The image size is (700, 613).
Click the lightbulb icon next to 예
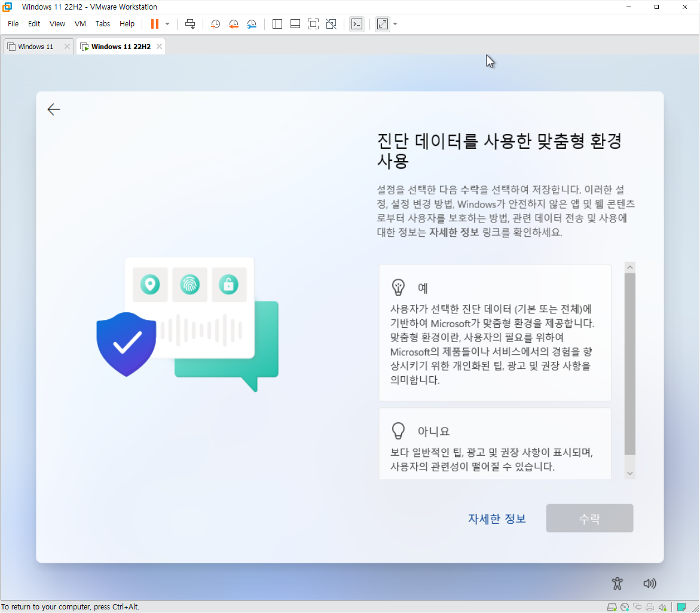pyautogui.click(x=398, y=287)
